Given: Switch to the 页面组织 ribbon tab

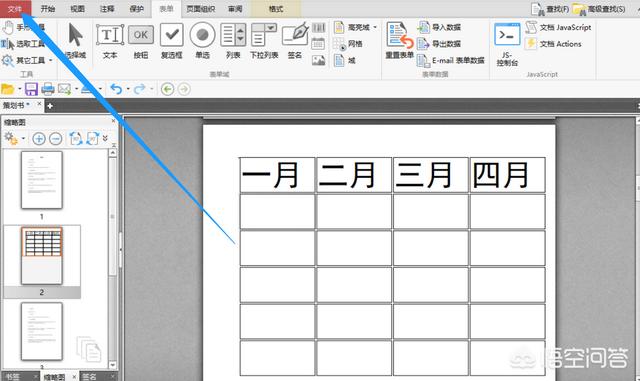Looking at the screenshot, I should pos(200,9).
